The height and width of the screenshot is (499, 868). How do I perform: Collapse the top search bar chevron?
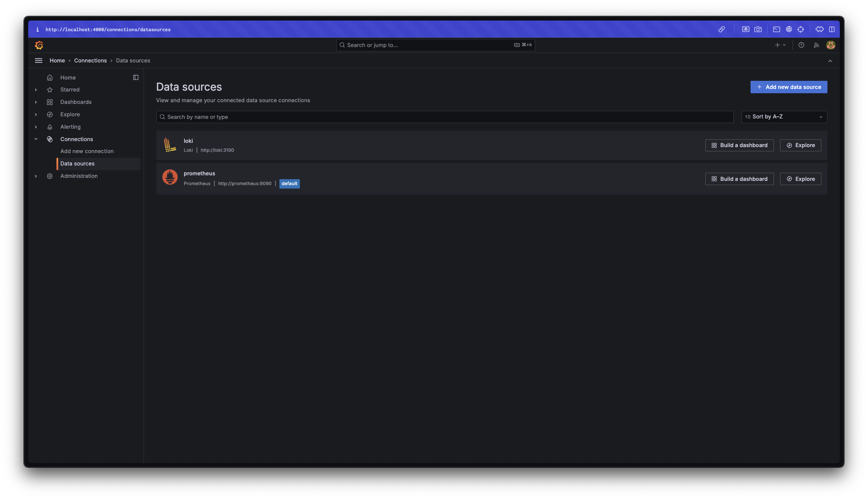point(830,61)
